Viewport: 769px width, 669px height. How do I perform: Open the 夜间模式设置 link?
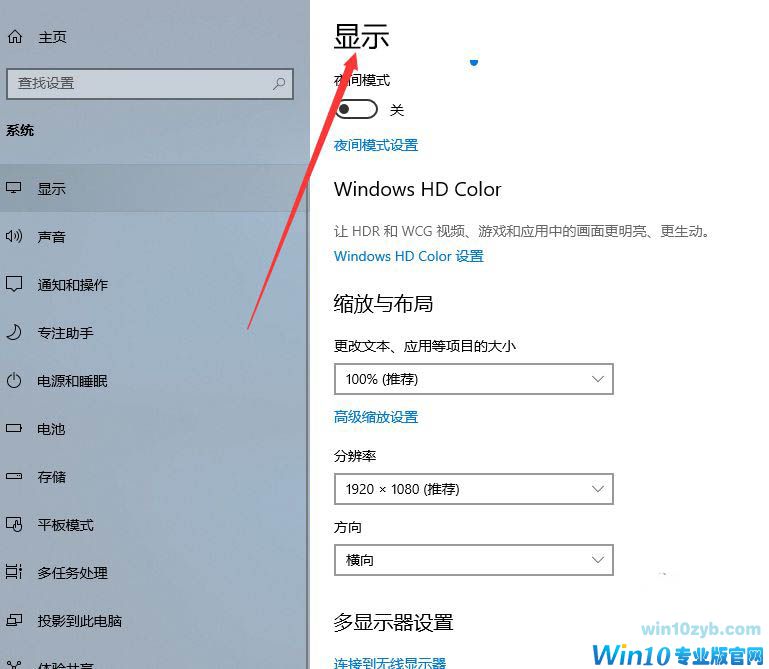[x=376, y=145]
